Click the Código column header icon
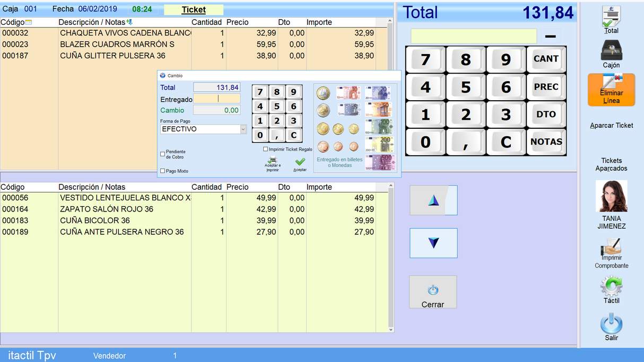 (29, 22)
